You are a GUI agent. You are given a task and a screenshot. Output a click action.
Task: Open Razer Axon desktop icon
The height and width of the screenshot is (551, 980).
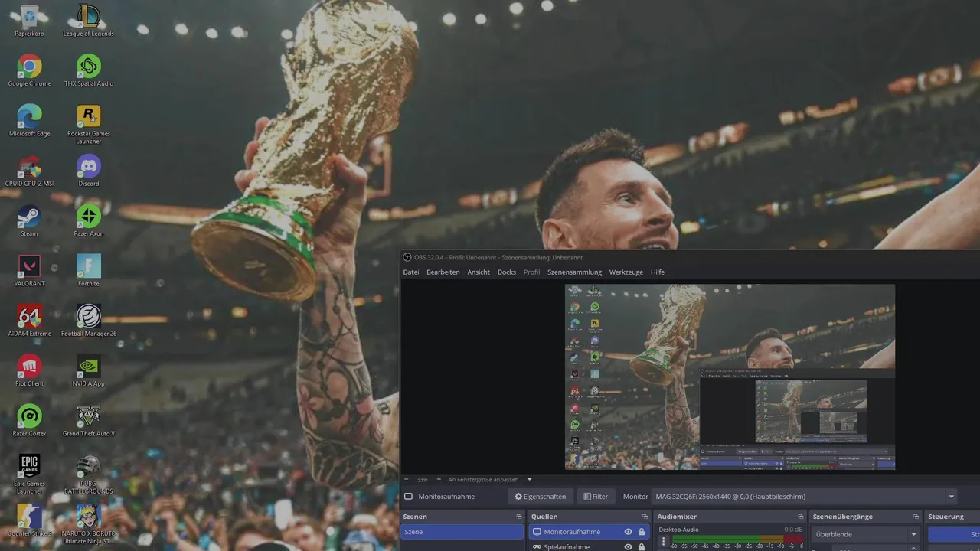click(x=88, y=220)
